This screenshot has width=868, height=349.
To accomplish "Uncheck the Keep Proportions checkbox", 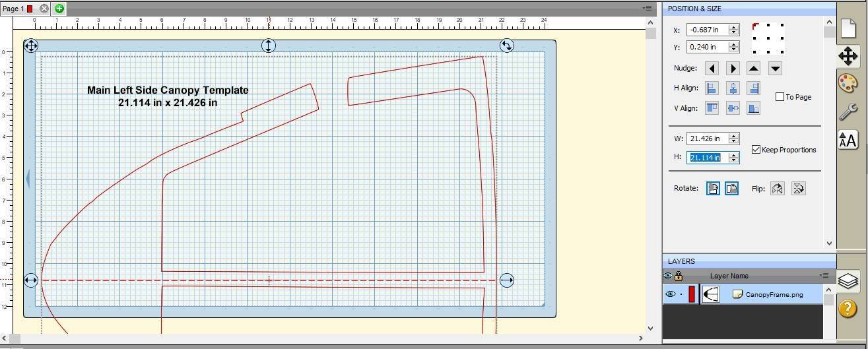I will coord(756,150).
